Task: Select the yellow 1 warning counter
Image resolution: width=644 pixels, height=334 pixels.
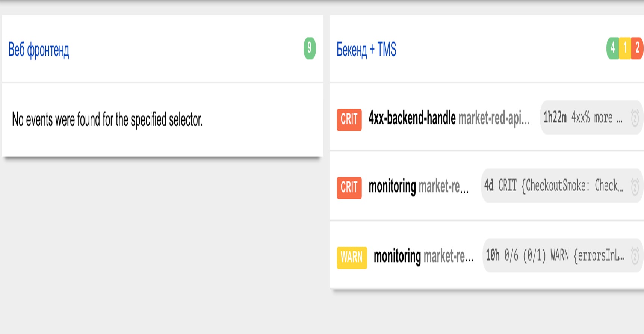Action: [x=625, y=48]
